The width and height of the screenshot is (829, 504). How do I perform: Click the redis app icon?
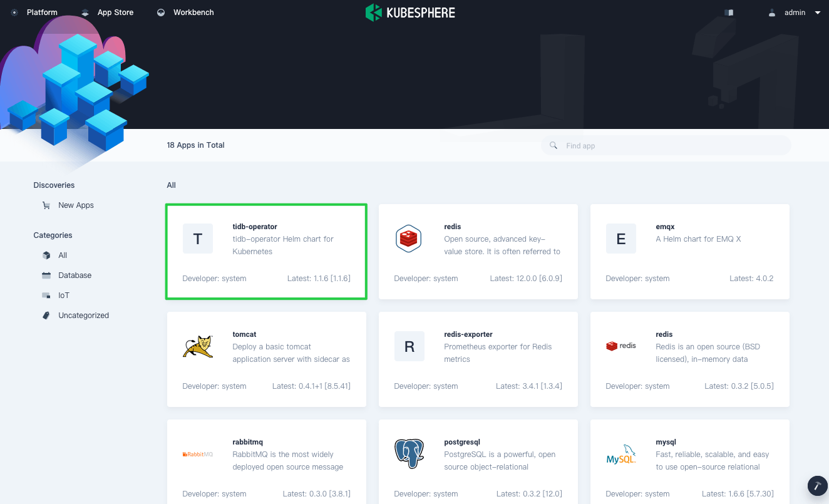pos(409,238)
